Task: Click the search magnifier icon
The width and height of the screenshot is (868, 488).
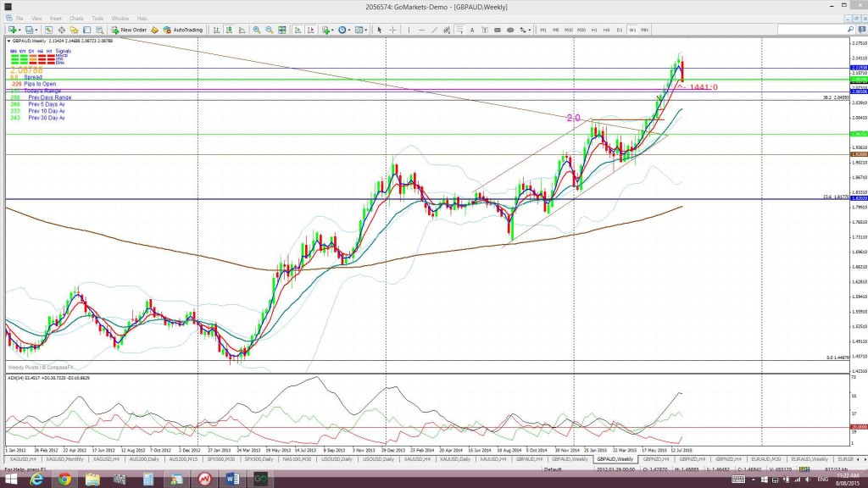Action: pos(851,30)
